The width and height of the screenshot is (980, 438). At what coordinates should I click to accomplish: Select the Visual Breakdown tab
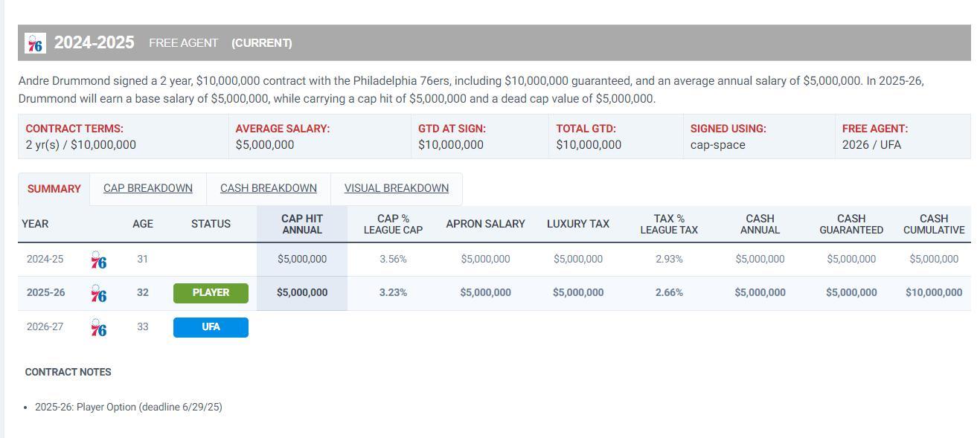tap(397, 188)
